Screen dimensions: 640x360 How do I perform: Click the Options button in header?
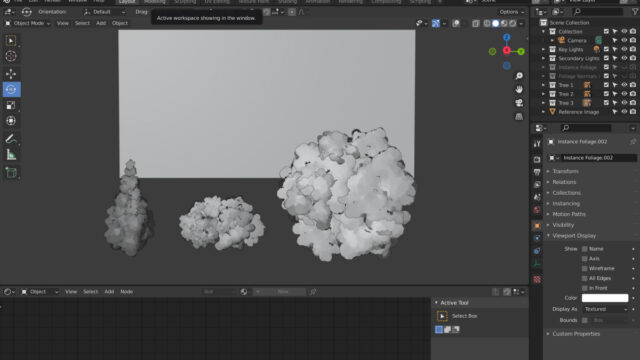point(511,12)
